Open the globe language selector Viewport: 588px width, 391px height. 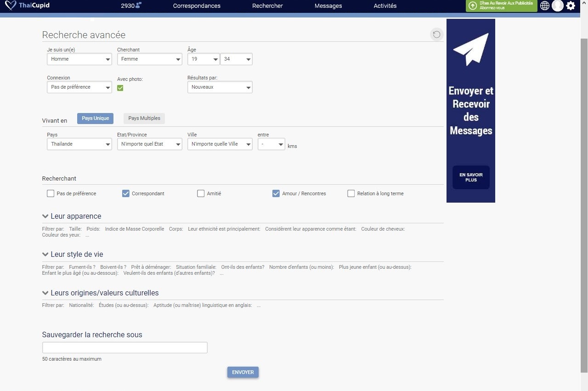point(545,6)
